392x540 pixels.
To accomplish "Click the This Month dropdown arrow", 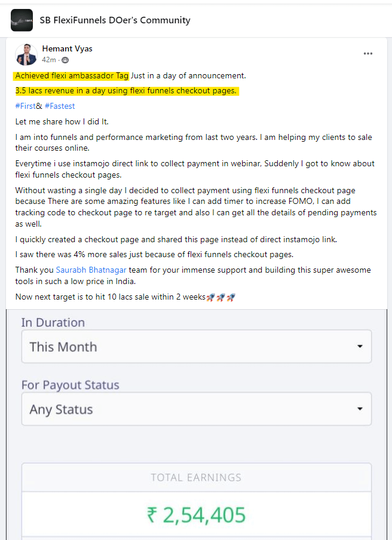I will coord(360,346).
